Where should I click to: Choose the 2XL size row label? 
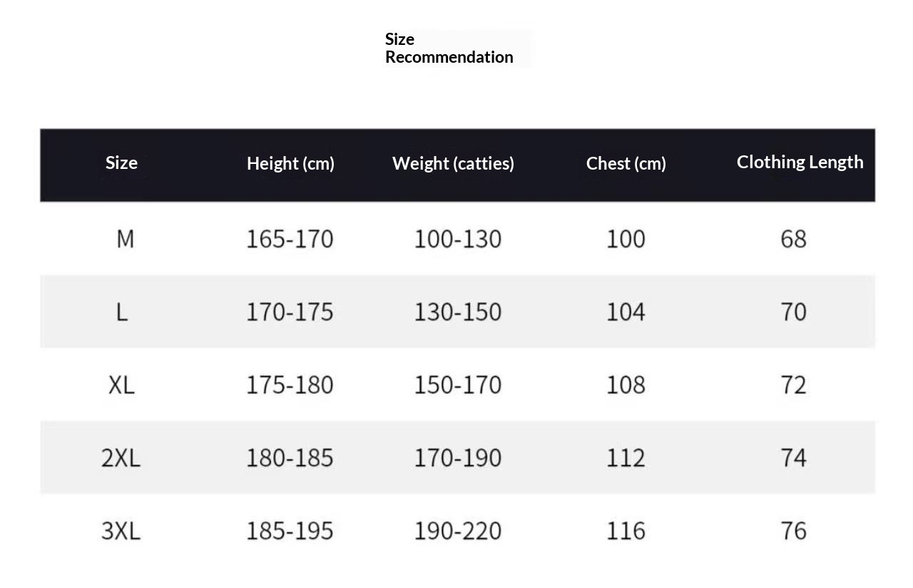click(x=121, y=458)
